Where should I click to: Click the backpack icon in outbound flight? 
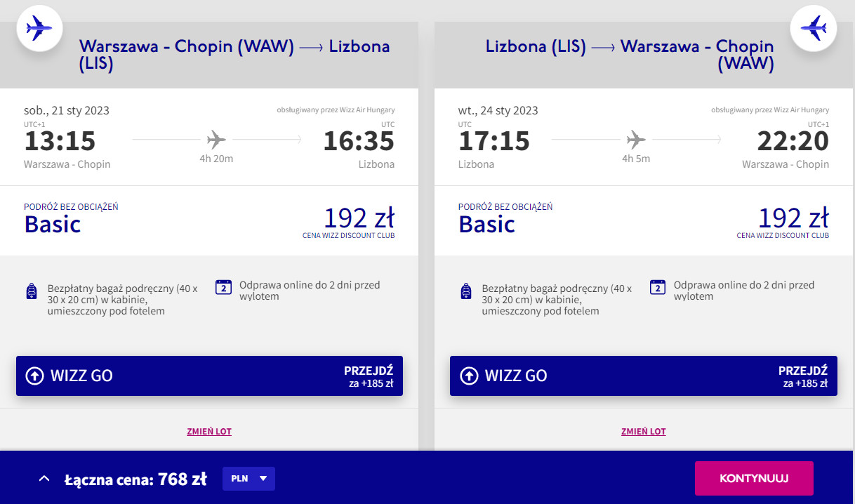pyautogui.click(x=32, y=291)
